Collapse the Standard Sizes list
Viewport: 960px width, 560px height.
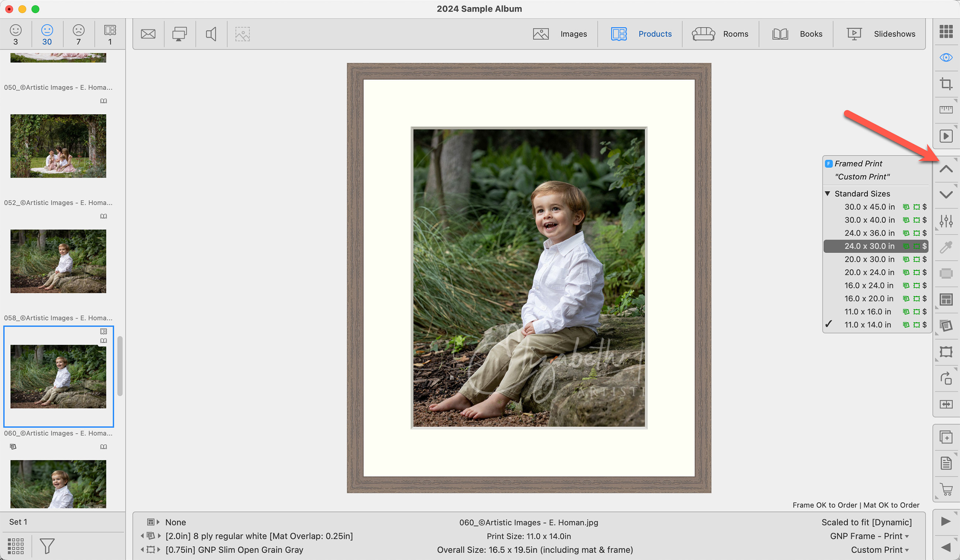click(x=827, y=194)
